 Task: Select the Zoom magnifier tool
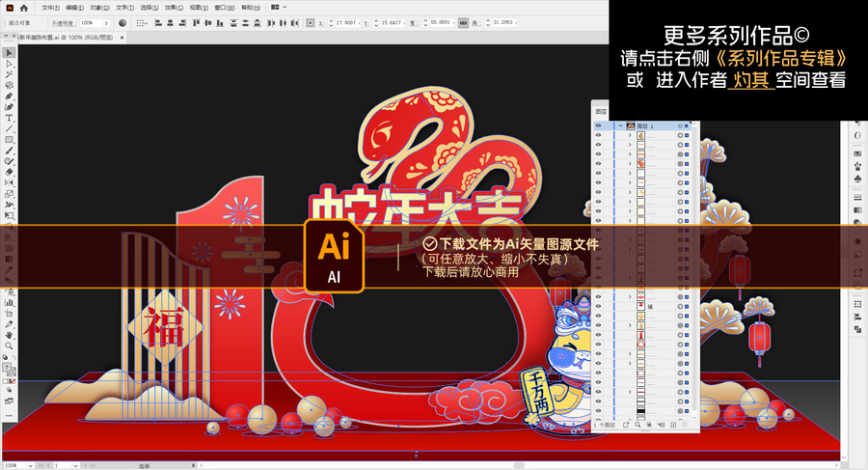click(x=9, y=346)
